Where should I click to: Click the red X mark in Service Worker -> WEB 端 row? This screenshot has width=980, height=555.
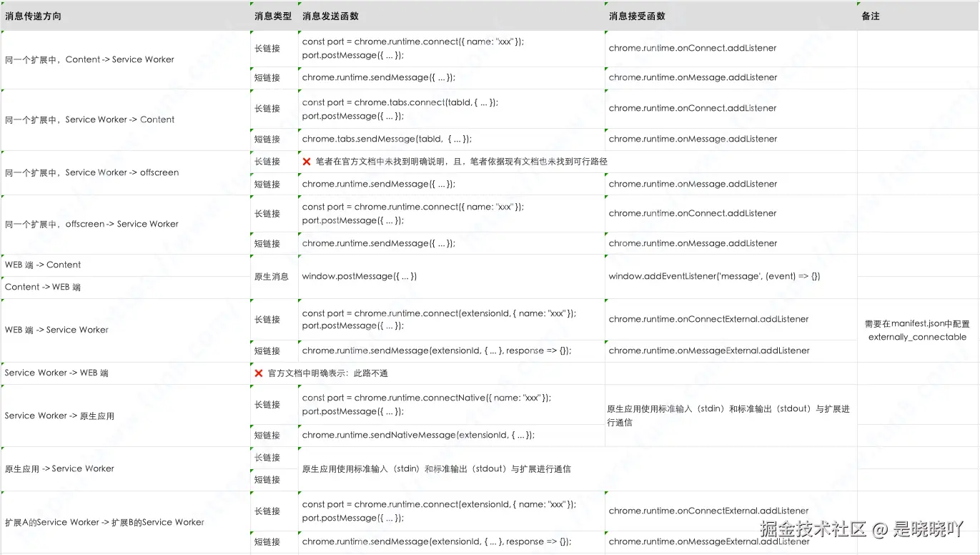(258, 373)
